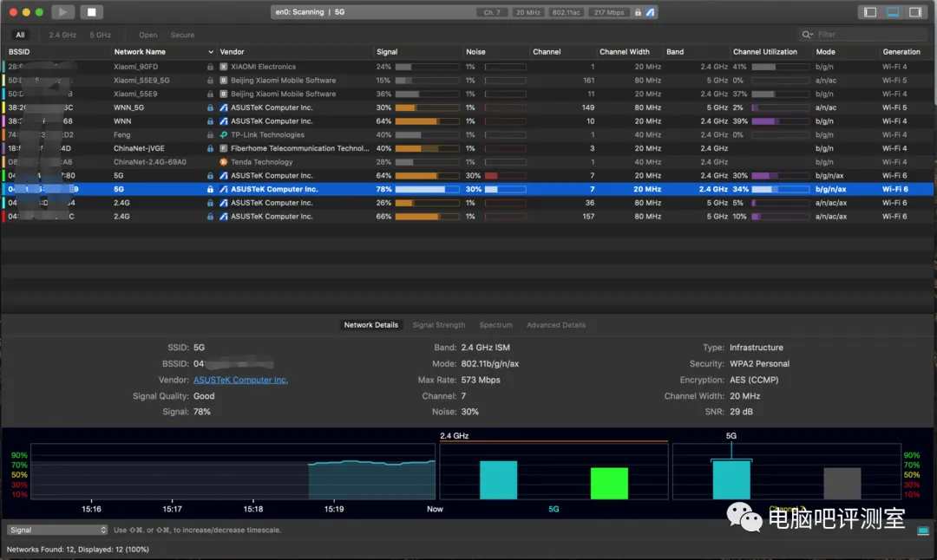Select the Secure networks filter
Image resolution: width=937 pixels, height=560 pixels.
tap(182, 36)
